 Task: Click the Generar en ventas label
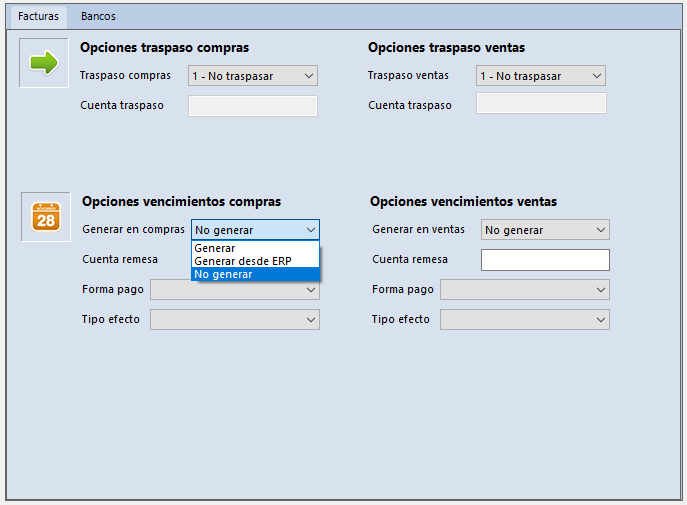click(418, 230)
